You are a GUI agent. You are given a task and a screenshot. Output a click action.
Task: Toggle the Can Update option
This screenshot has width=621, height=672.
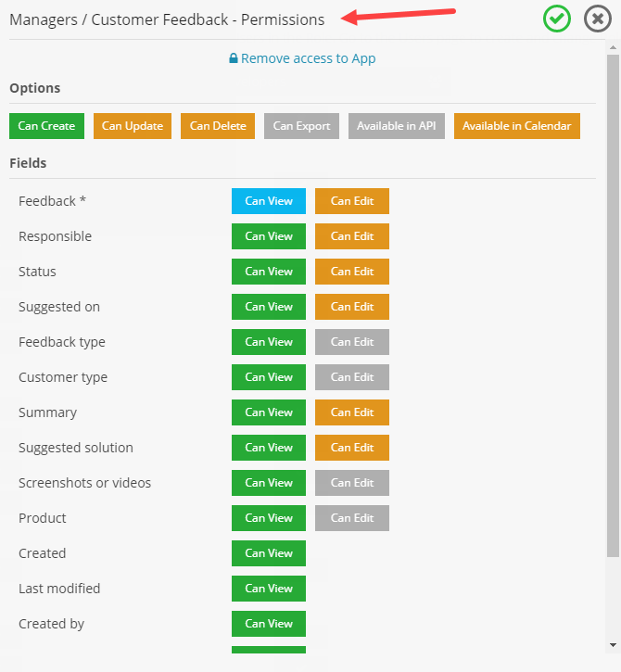(133, 126)
